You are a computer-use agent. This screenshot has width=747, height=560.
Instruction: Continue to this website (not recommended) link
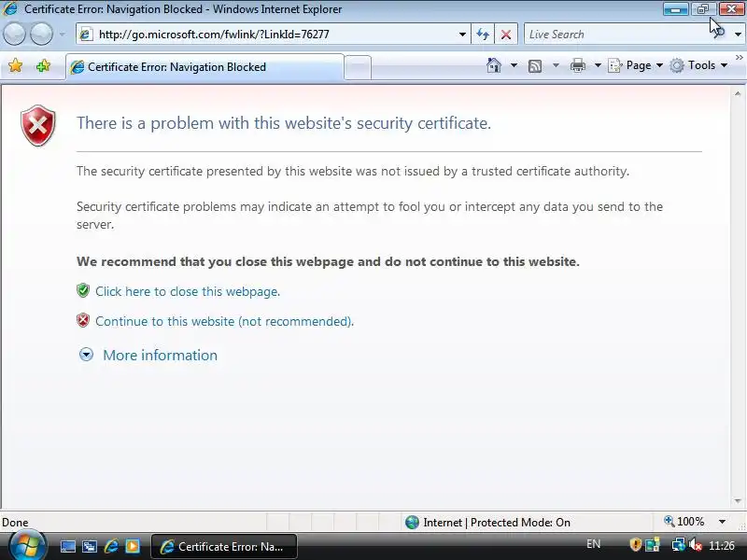coord(224,321)
